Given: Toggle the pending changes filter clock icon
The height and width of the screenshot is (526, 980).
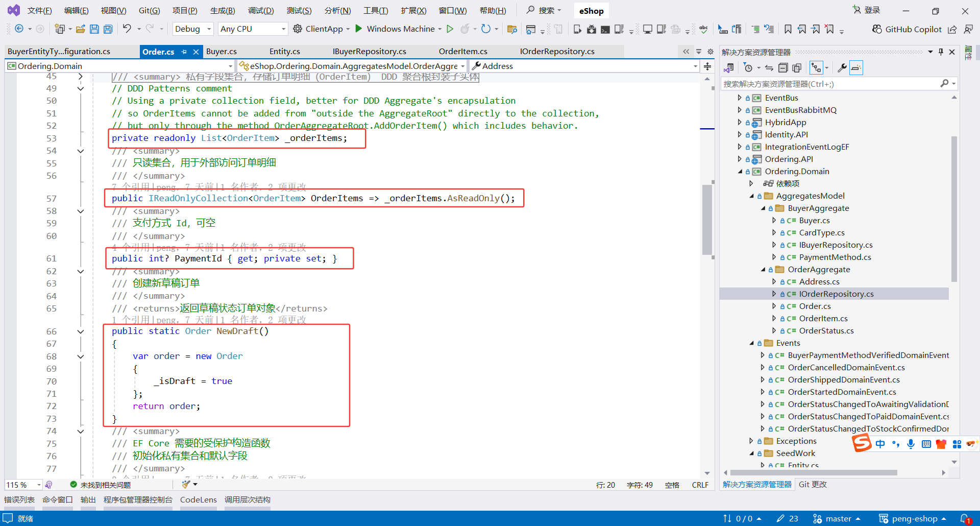Looking at the screenshot, I should [748, 67].
